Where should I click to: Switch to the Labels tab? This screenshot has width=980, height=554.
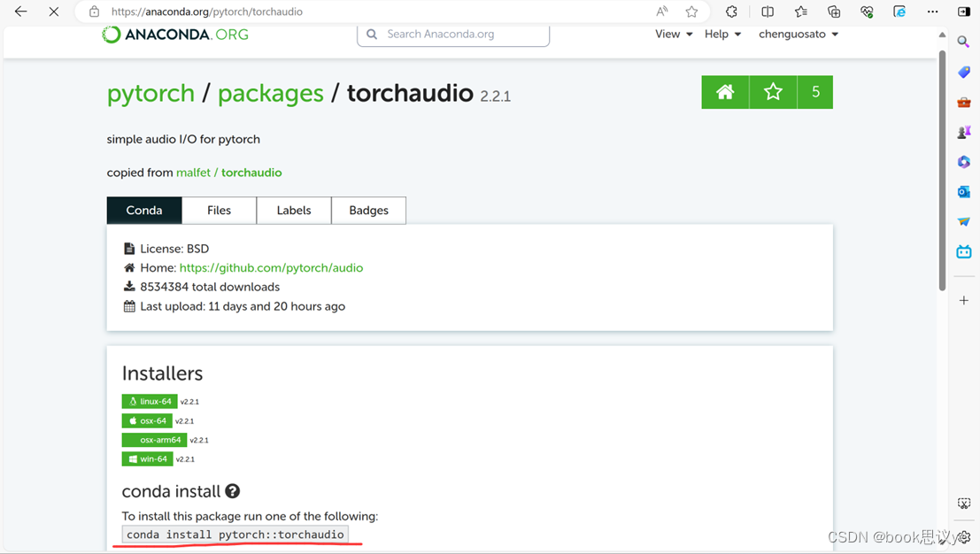click(x=294, y=211)
